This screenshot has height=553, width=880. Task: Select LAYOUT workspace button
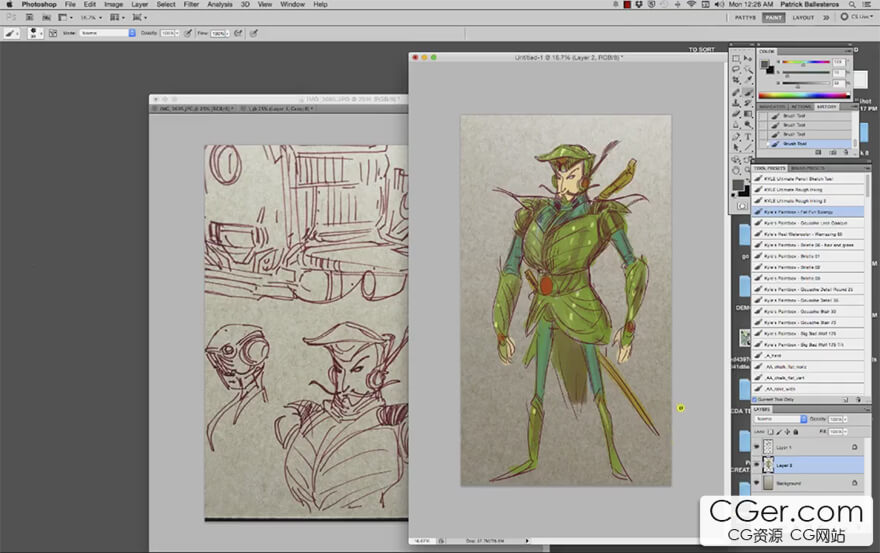pyautogui.click(x=803, y=17)
